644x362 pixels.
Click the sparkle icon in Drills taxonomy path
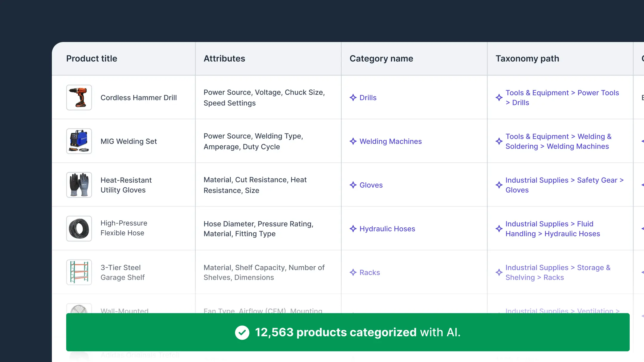pos(499,97)
